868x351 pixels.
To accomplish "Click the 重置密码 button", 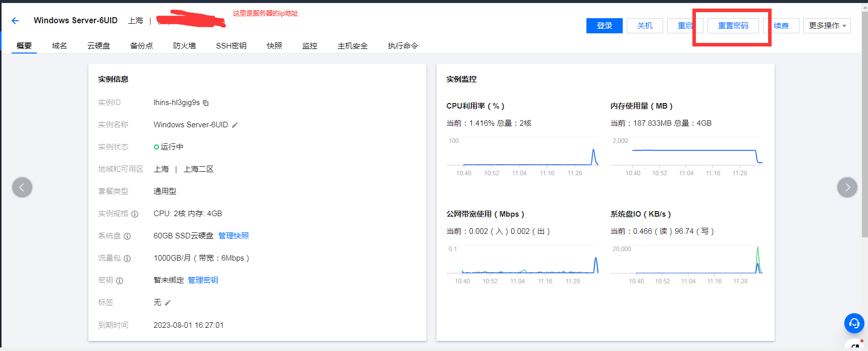I will (x=733, y=26).
